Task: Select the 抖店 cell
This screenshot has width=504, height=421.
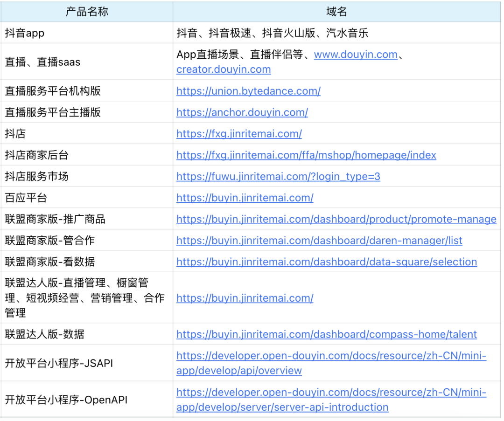Action: click(87, 133)
